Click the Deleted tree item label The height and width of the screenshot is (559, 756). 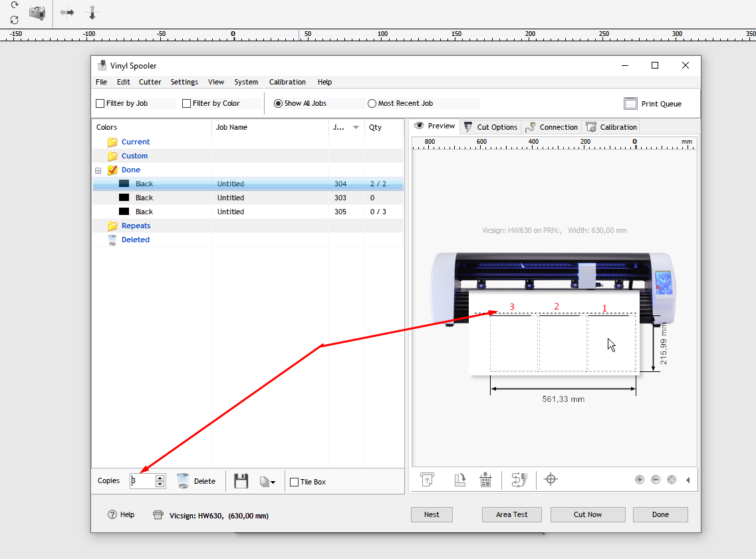tap(136, 240)
